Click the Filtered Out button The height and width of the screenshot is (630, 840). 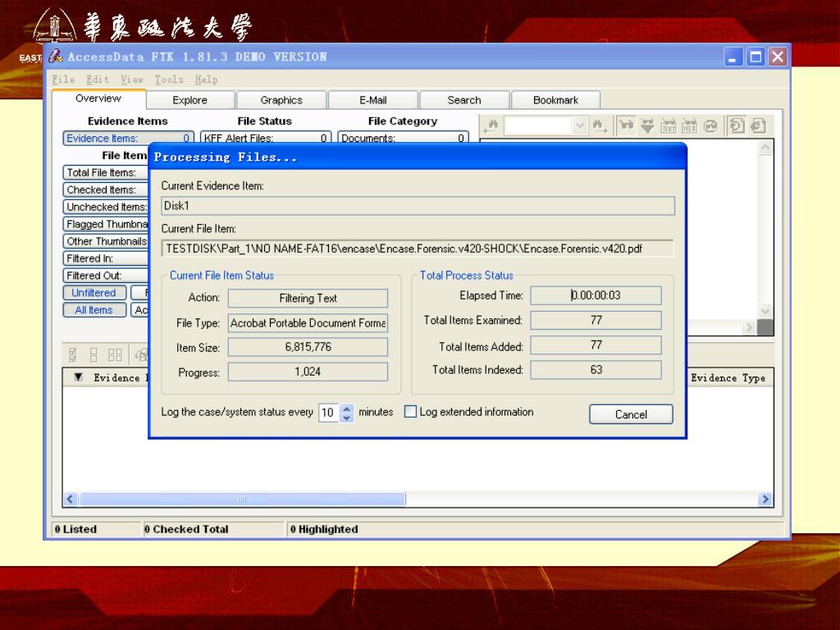point(106,276)
